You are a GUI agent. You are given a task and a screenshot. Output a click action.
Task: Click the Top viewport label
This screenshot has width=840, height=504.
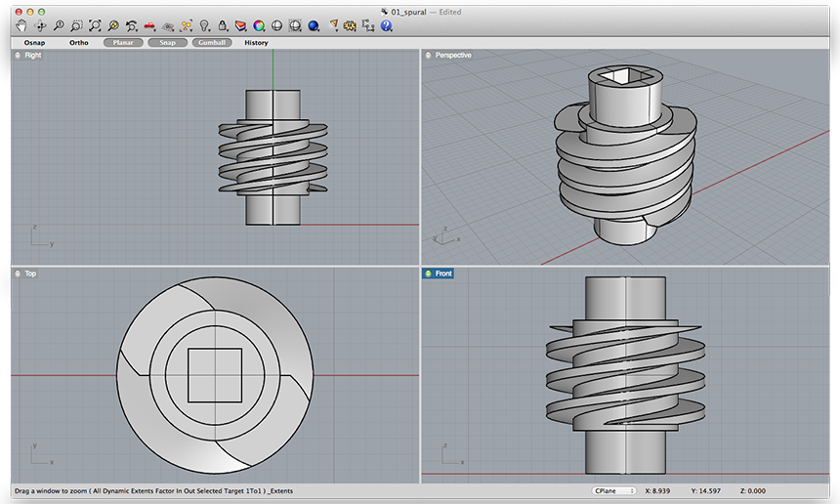point(30,273)
